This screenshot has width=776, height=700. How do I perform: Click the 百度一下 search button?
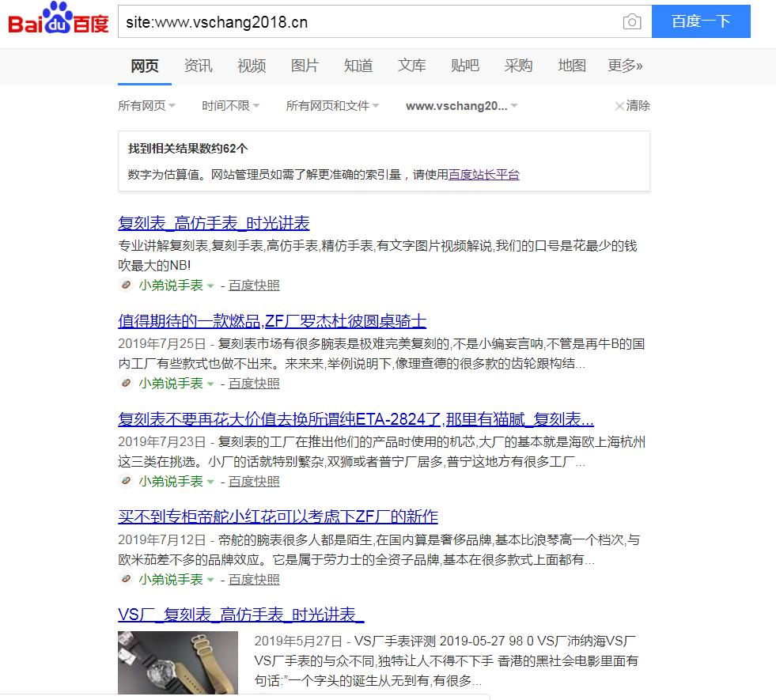click(701, 21)
